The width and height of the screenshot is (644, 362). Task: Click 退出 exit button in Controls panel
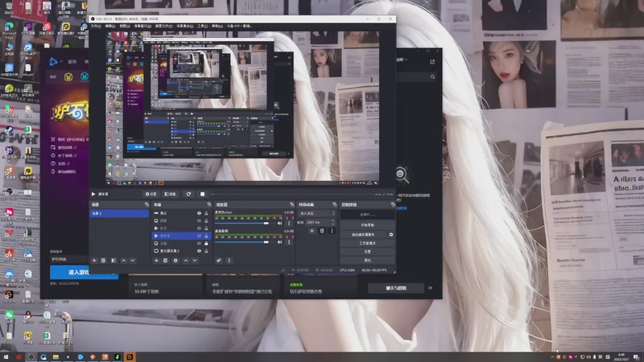[x=368, y=260]
